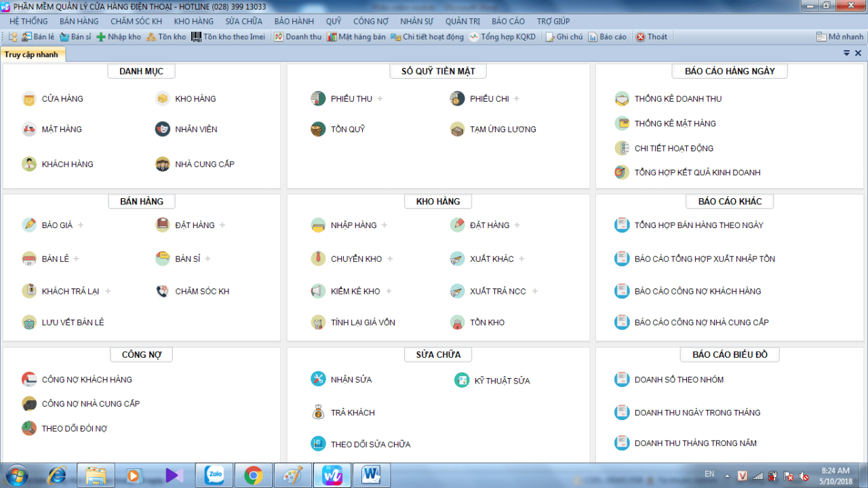Click the KHO HÀNG warehouse box icon

162,99
